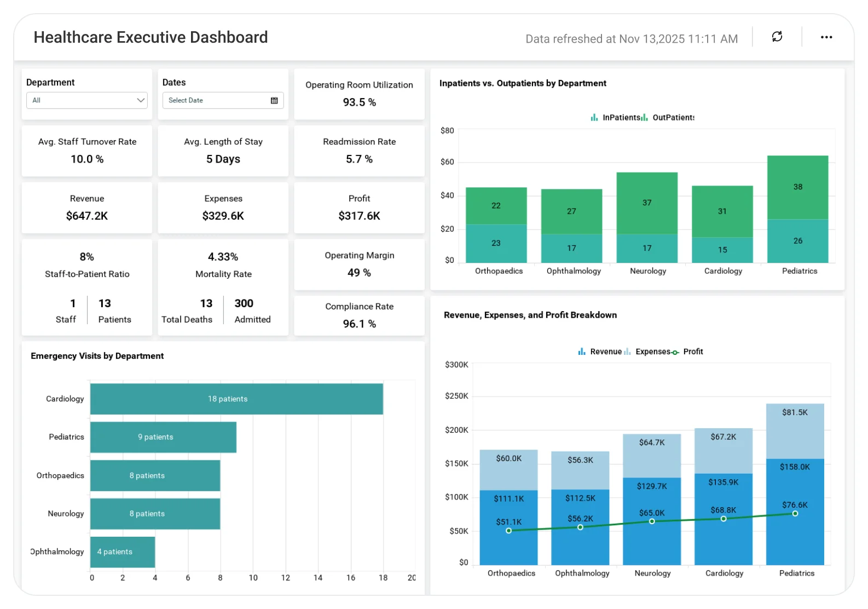Screen dimensions: 868x609
Task: Select the Neurology $64.7K expenses segment
Action: click(652, 456)
